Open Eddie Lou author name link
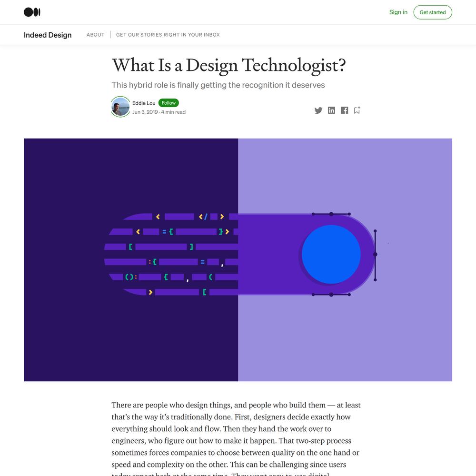The image size is (476, 476). click(144, 103)
